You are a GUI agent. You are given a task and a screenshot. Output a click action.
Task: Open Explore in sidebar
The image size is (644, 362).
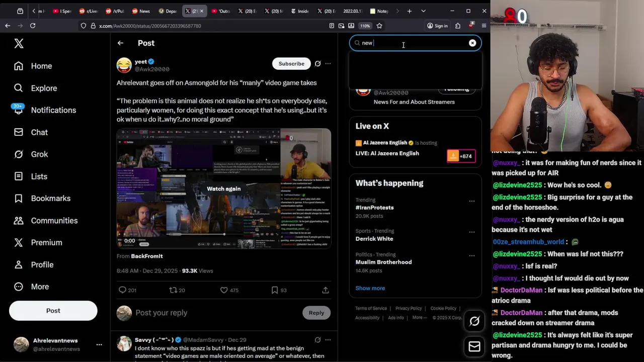point(36,88)
